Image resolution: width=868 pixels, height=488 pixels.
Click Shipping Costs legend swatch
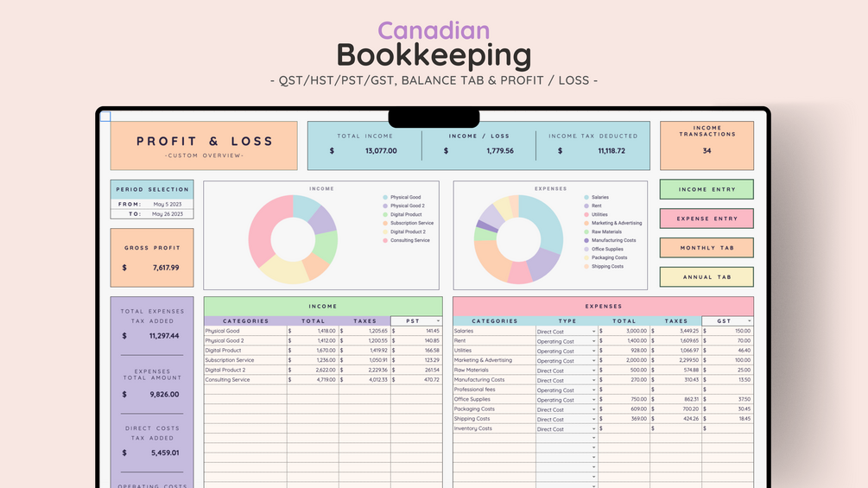click(586, 266)
